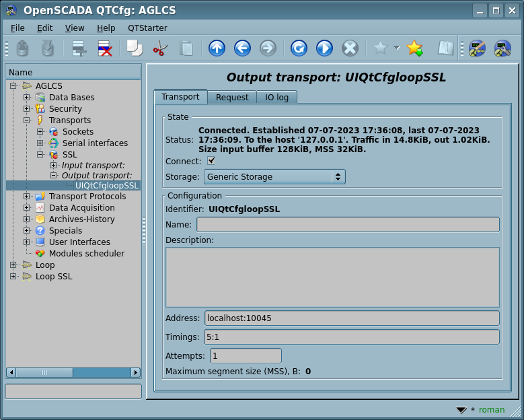
Task: Open the manual book icon
Action: tap(446, 48)
